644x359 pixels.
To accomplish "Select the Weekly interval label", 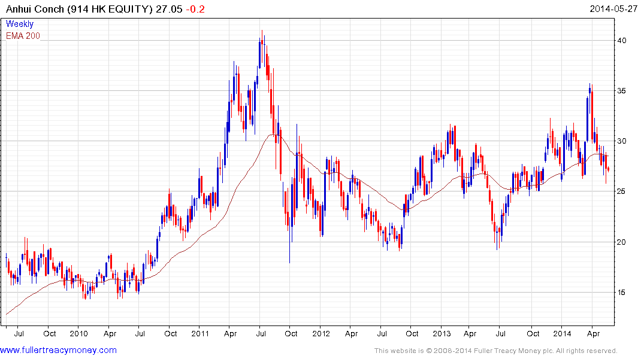I will pyautogui.click(x=20, y=24).
